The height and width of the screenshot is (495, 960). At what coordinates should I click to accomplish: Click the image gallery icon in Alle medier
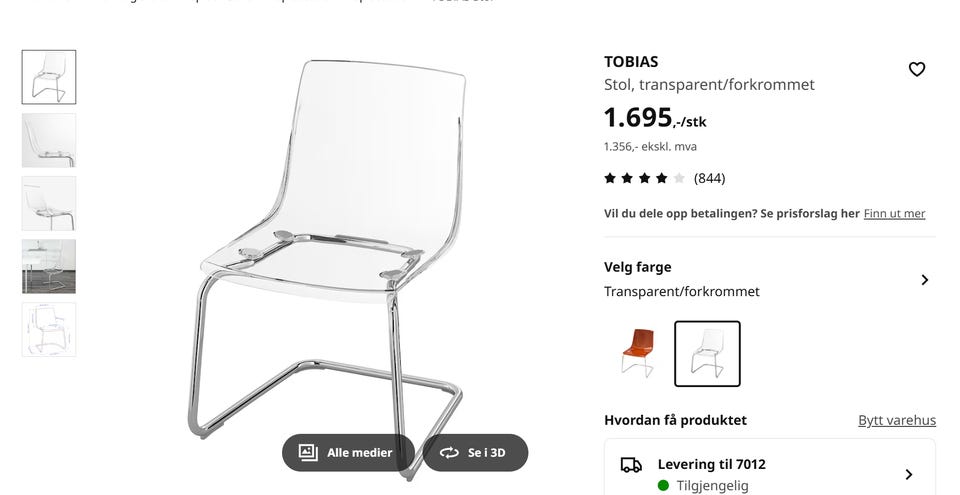(x=308, y=453)
